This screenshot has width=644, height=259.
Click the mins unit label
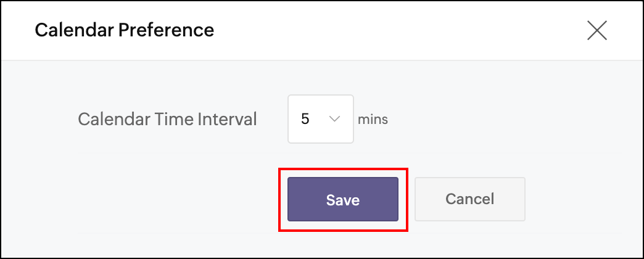pos(373,119)
